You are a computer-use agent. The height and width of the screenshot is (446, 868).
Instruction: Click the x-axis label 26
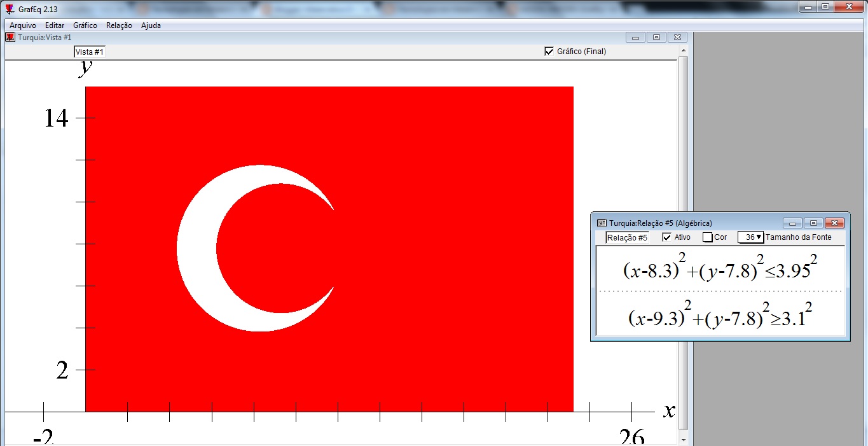[x=631, y=437]
